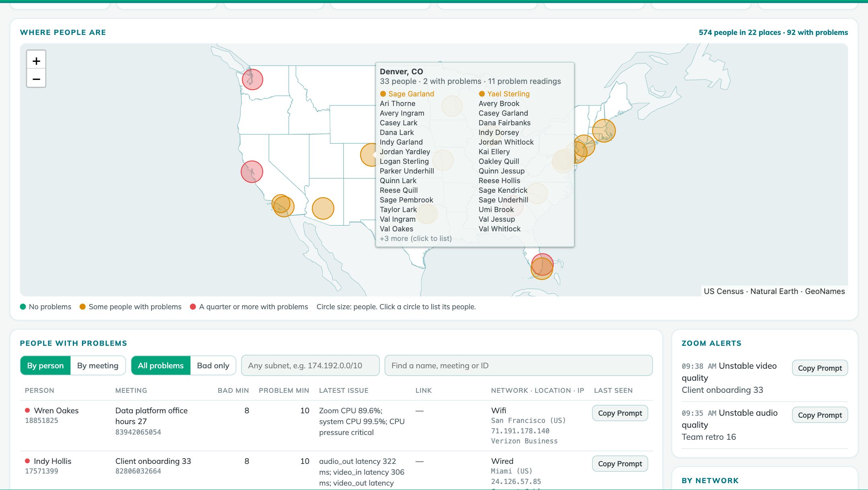Zoom out of the map with minus button

pos(36,79)
